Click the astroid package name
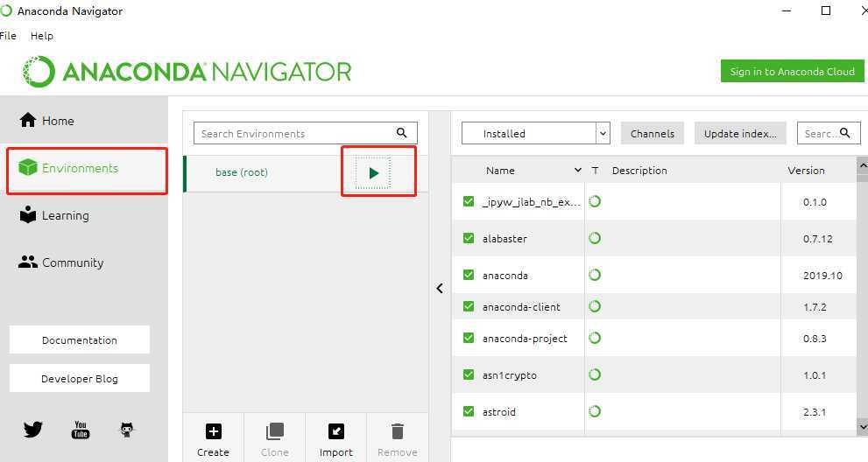 pos(498,411)
